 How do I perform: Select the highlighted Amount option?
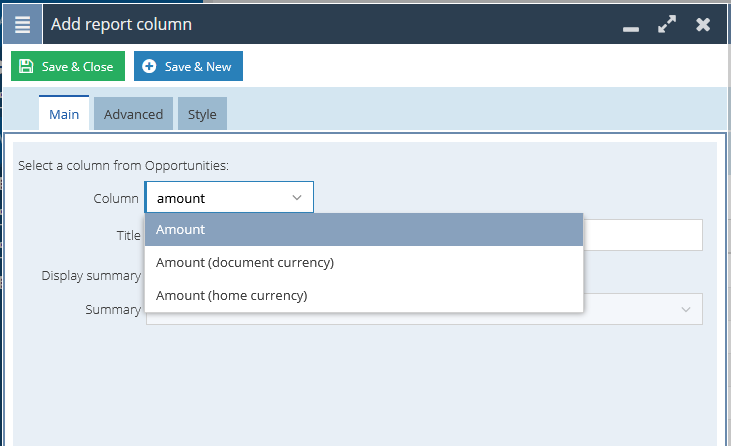pyautogui.click(x=364, y=229)
